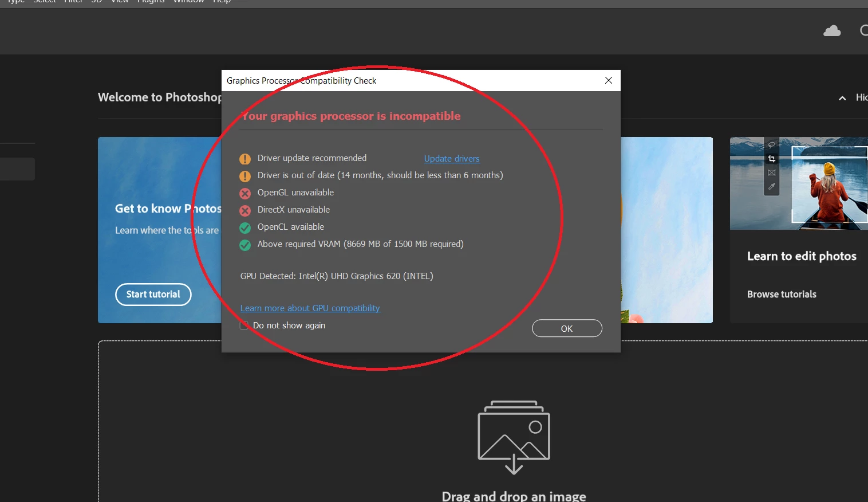The image size is (868, 502).
Task: Open the Filter menu
Action: (73, 2)
